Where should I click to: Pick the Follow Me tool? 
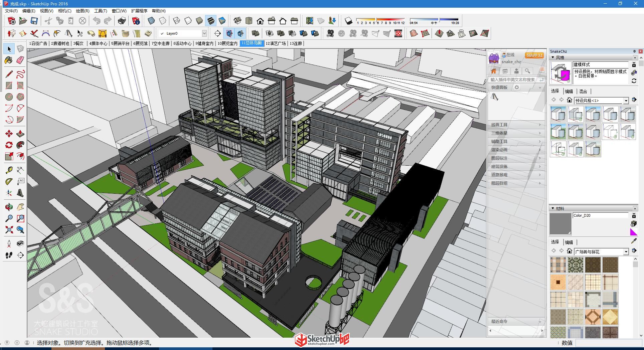click(x=20, y=145)
